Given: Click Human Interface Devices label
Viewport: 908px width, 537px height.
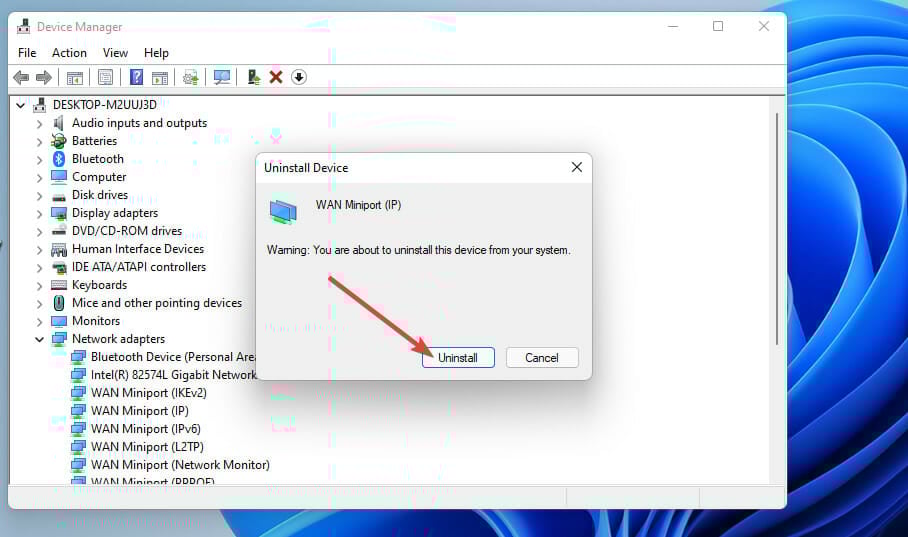Looking at the screenshot, I should (138, 249).
